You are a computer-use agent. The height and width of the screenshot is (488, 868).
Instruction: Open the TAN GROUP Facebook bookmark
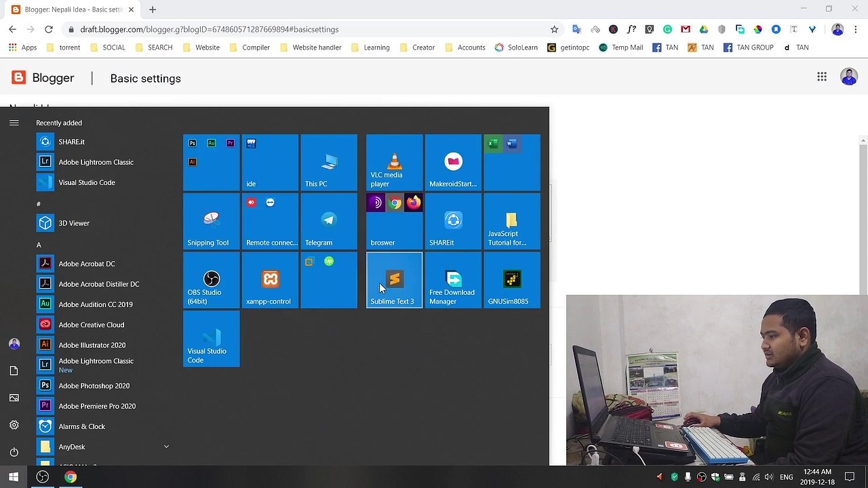(x=748, y=47)
